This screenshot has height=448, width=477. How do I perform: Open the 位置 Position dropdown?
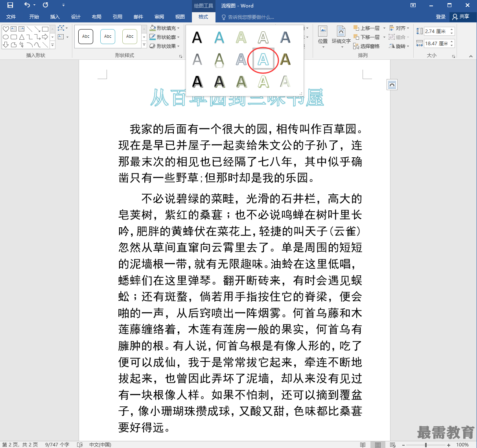(x=323, y=37)
